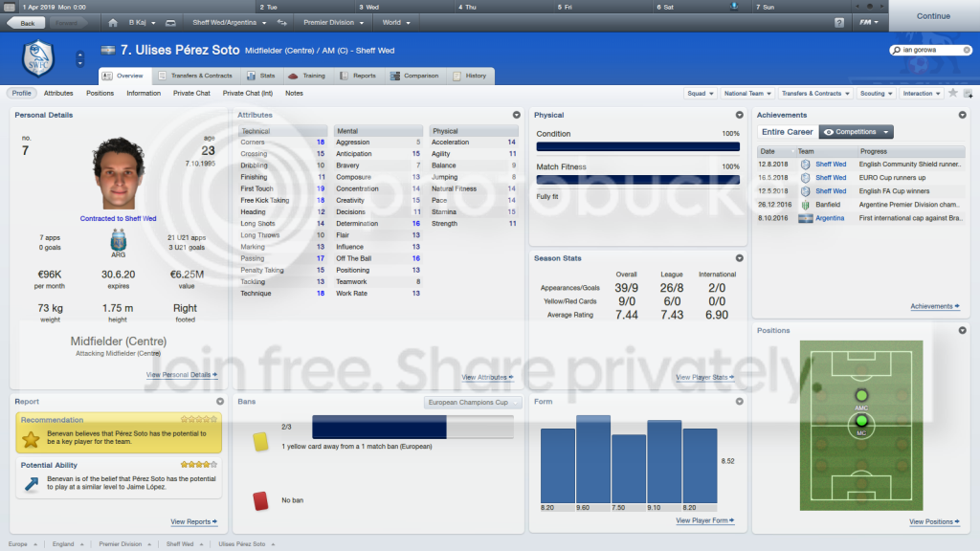Select the Profile view pill
The height and width of the screenshot is (551, 980).
point(21,93)
